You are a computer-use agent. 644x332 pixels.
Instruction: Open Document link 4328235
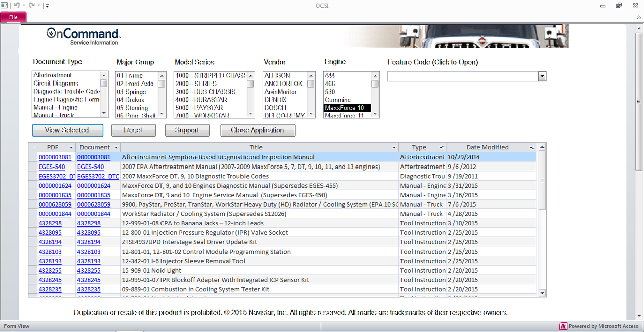[x=89, y=289]
